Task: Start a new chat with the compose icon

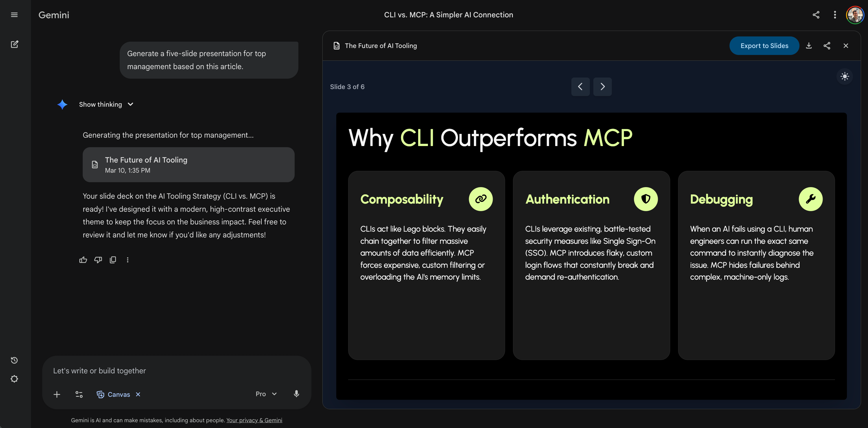Action: [14, 44]
